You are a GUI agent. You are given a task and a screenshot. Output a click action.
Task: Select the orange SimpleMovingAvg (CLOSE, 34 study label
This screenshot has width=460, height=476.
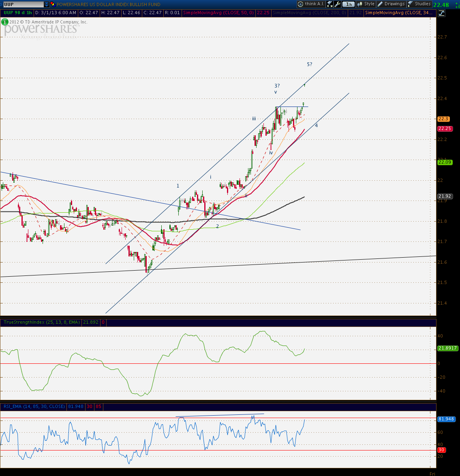[399, 13]
